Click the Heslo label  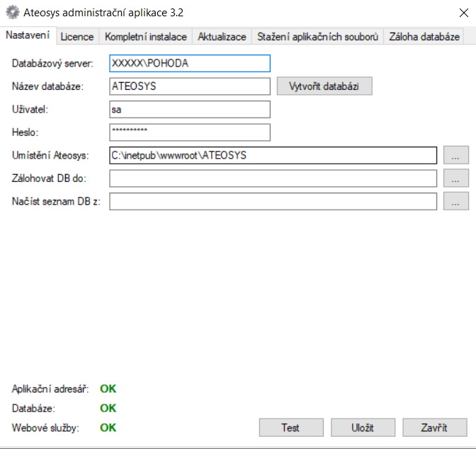(x=25, y=132)
